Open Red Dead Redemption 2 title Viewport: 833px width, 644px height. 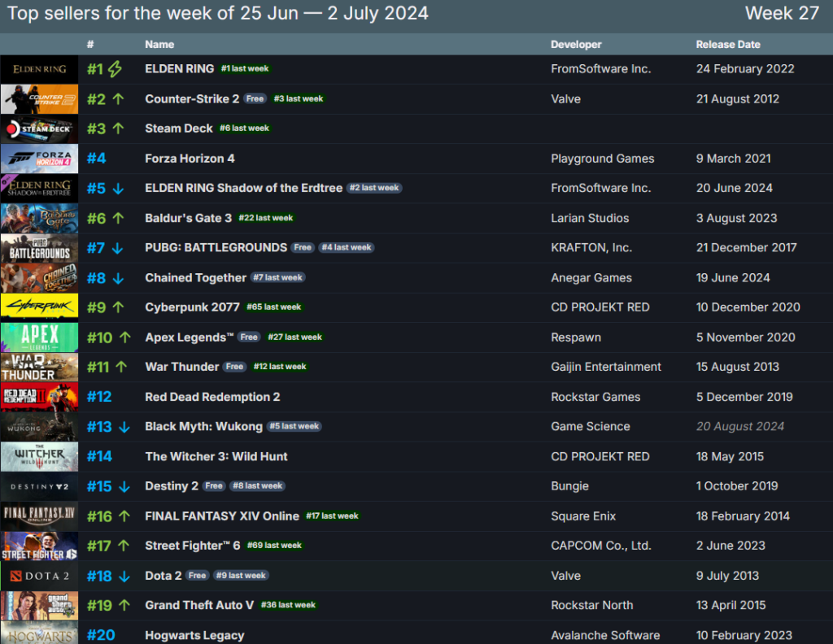click(212, 397)
